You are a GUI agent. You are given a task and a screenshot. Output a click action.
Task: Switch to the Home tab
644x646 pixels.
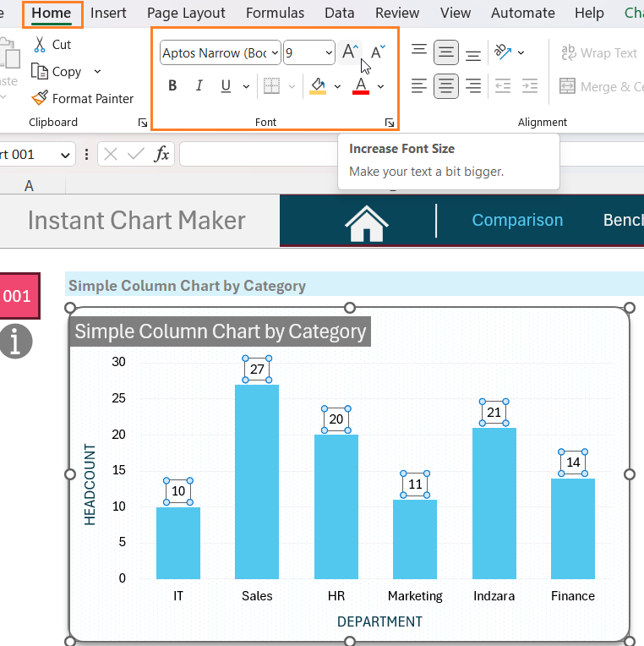(x=52, y=14)
